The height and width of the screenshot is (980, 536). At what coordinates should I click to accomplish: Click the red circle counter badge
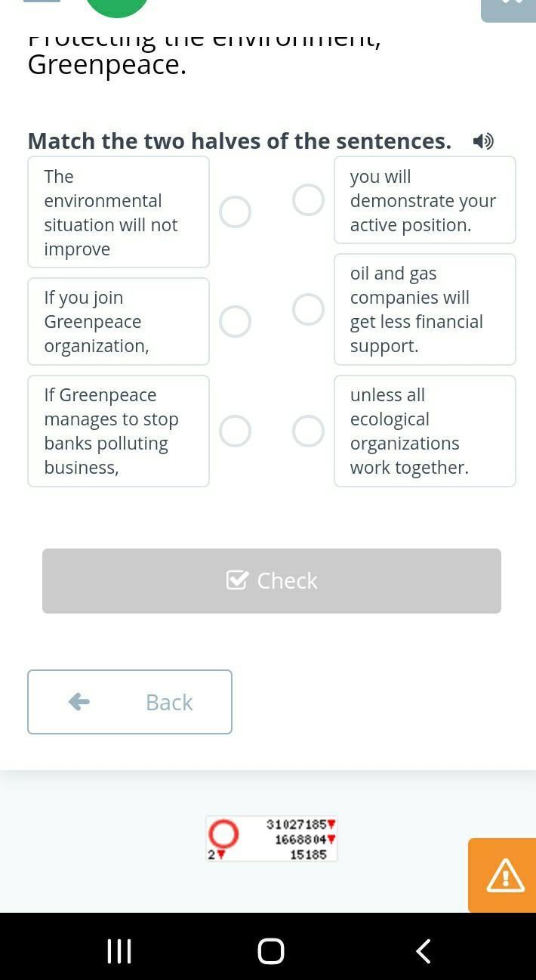tap(223, 834)
